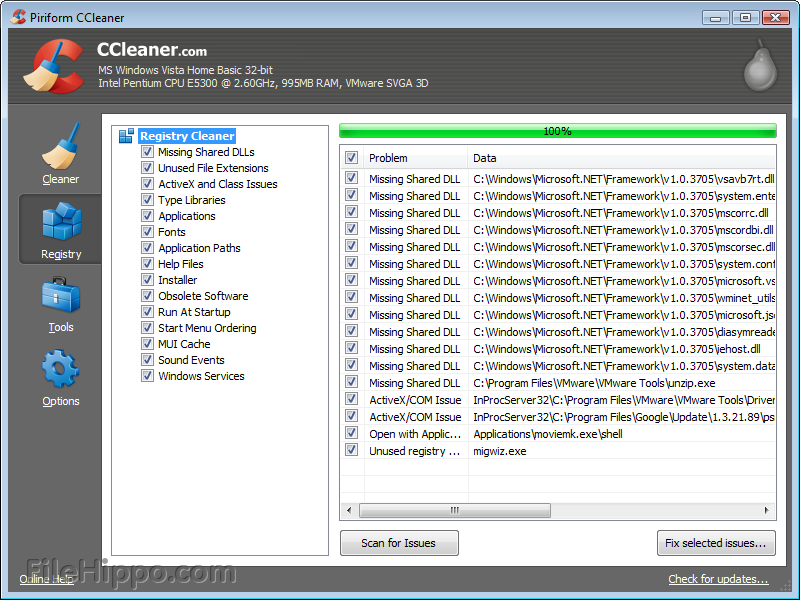Toggle ActiveX and Class Issues checkbox
The height and width of the screenshot is (600, 800).
(147, 184)
